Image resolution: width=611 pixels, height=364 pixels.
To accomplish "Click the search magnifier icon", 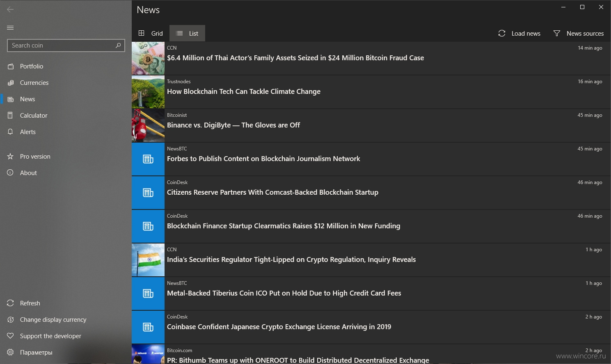I will click(118, 45).
